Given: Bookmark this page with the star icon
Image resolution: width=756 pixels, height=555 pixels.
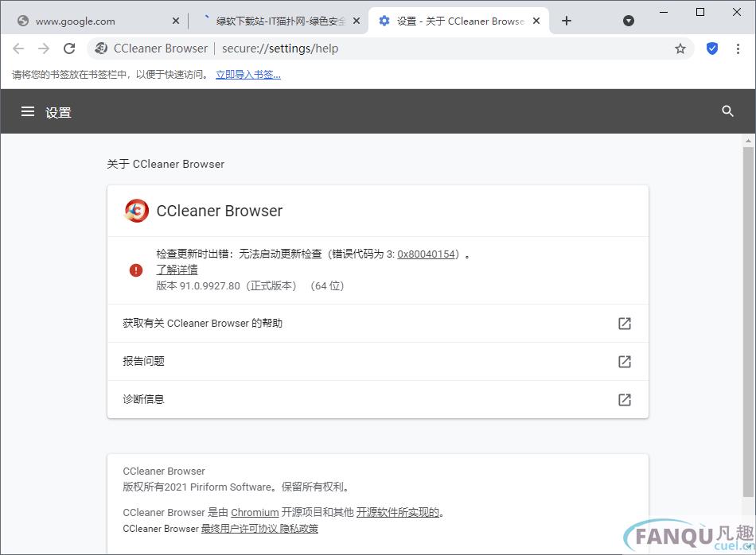Looking at the screenshot, I should point(680,49).
